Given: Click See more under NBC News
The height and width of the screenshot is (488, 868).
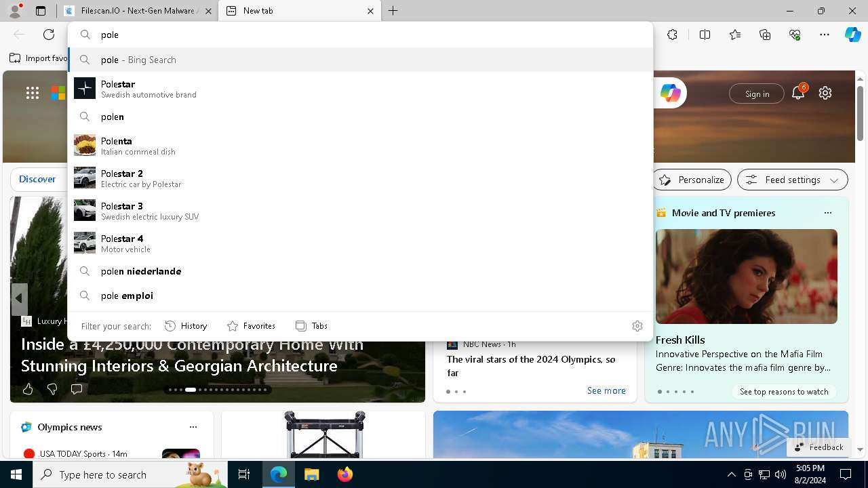Looking at the screenshot, I should (606, 390).
